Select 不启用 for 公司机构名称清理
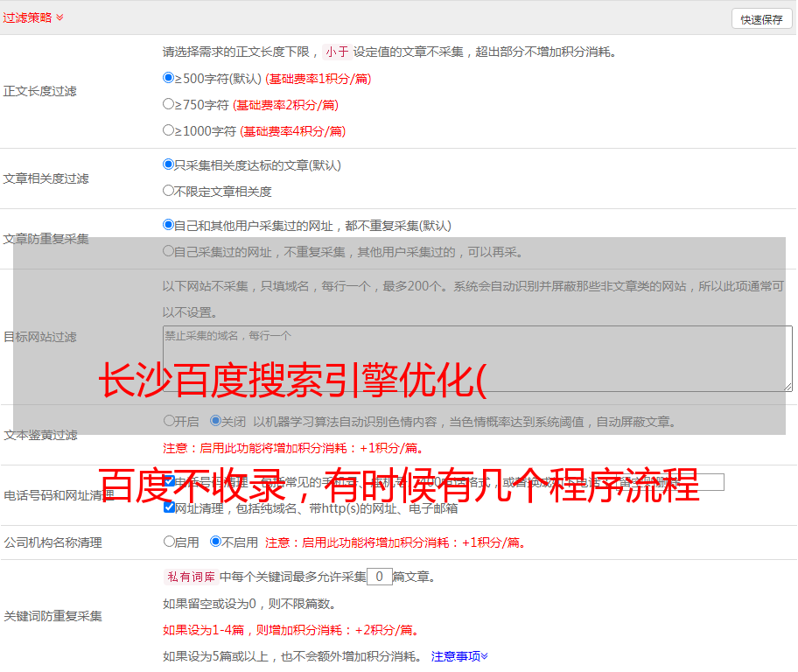Screen dimensions: 798x672 (216, 541)
